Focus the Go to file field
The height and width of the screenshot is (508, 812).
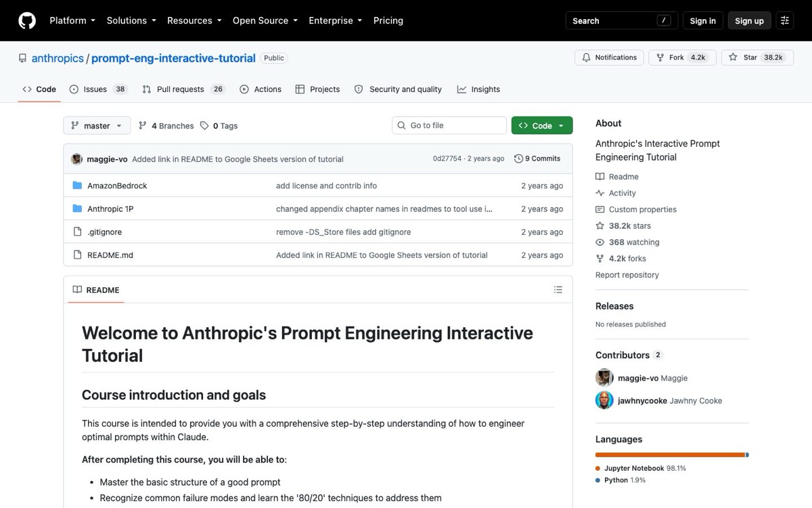click(449, 125)
